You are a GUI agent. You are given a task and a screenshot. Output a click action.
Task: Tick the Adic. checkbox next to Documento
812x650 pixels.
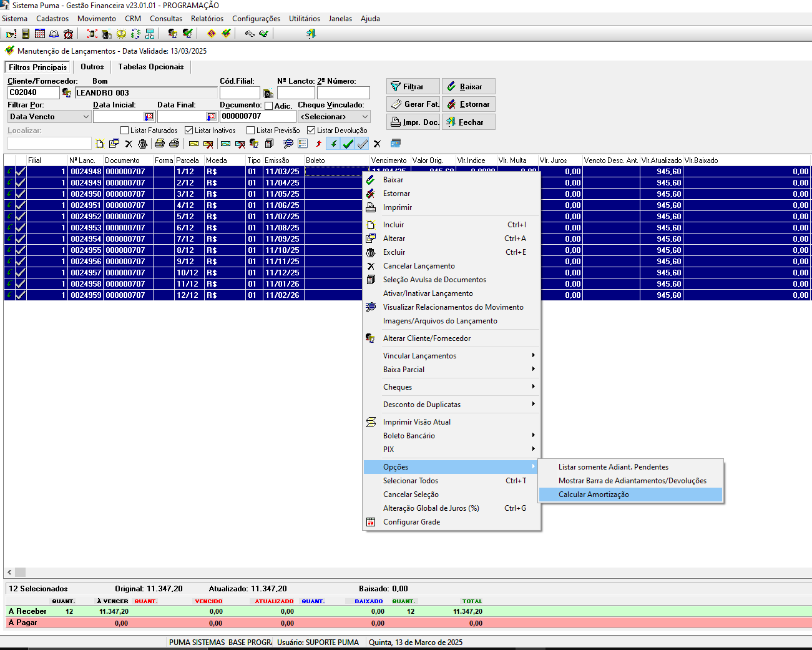pyautogui.click(x=268, y=106)
